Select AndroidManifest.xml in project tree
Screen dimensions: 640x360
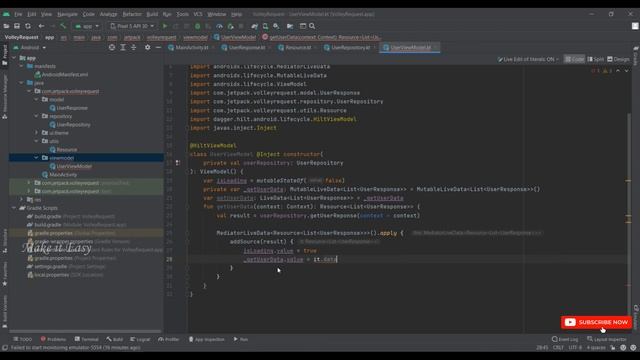61,75
